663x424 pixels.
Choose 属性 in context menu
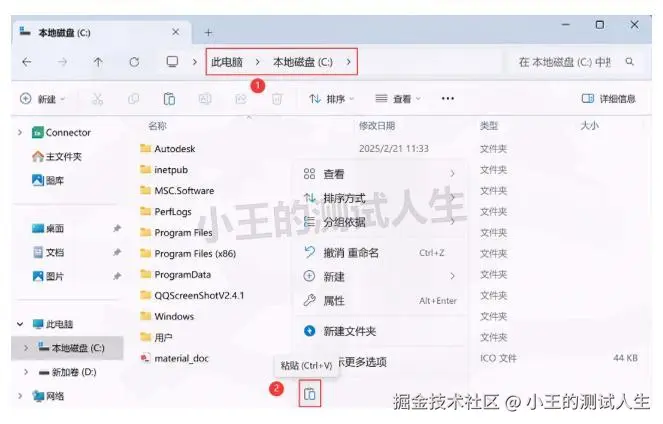coord(380,301)
